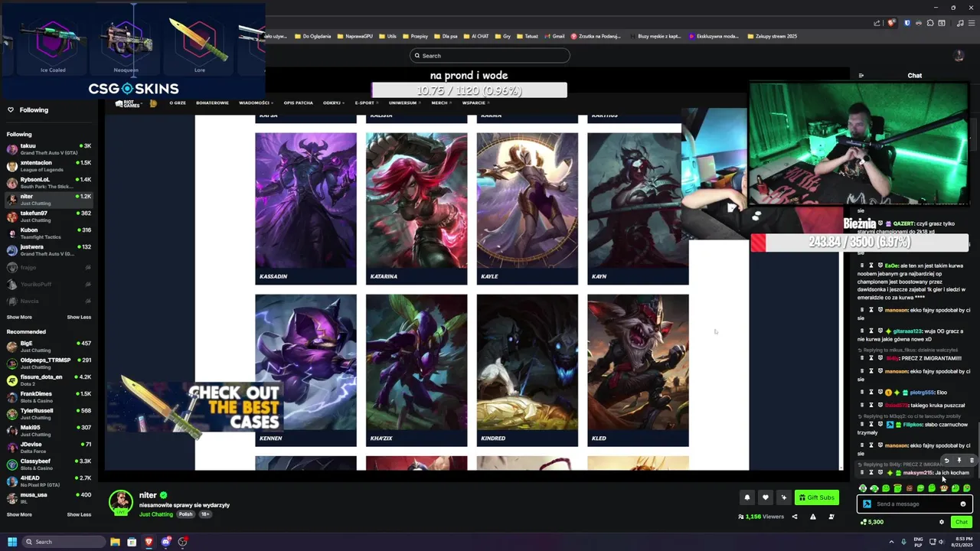Image resolution: width=980 pixels, height=551 pixels.
Task: Open OBS Studio from taskbar
Action: coord(182,542)
